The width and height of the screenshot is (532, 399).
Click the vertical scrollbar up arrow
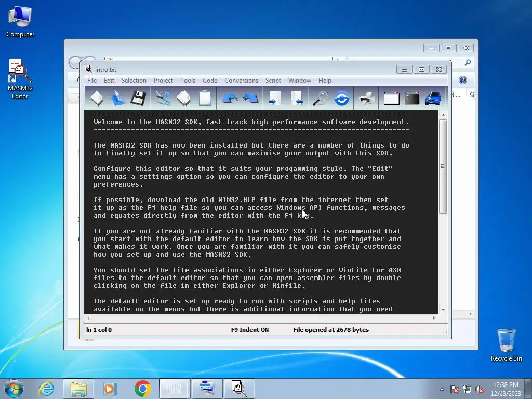tap(443, 115)
